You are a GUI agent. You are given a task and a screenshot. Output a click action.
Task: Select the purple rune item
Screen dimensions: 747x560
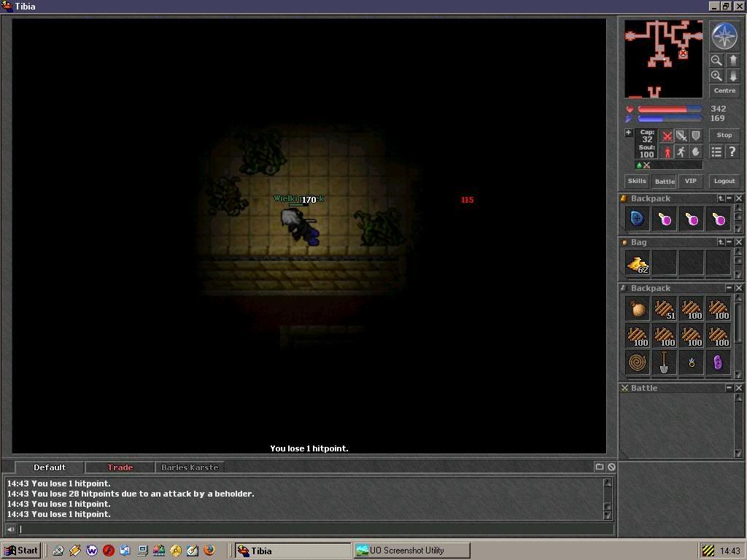[x=719, y=363]
